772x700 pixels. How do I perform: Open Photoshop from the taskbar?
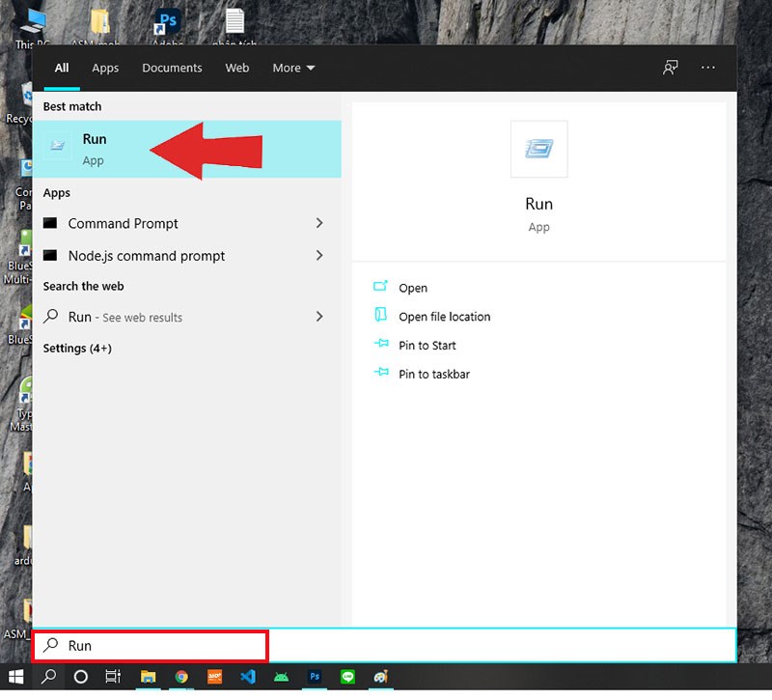tap(315, 677)
